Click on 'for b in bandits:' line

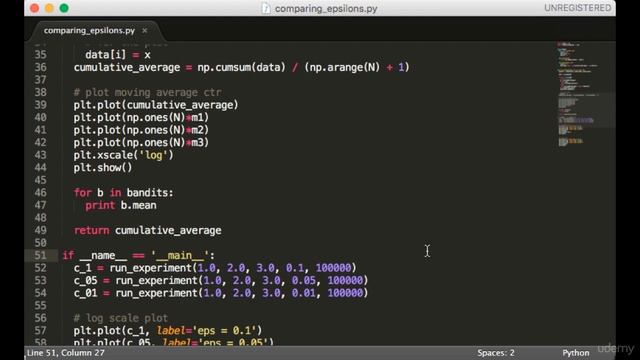pos(124,193)
